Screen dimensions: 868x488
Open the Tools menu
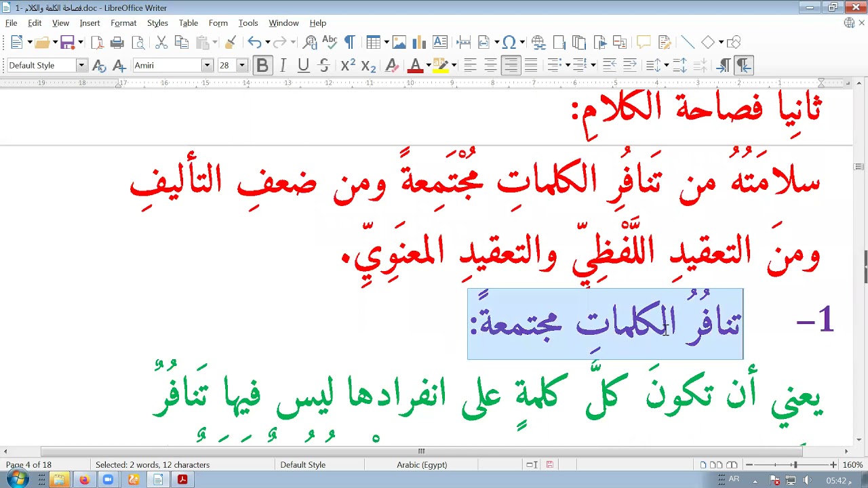pos(248,23)
